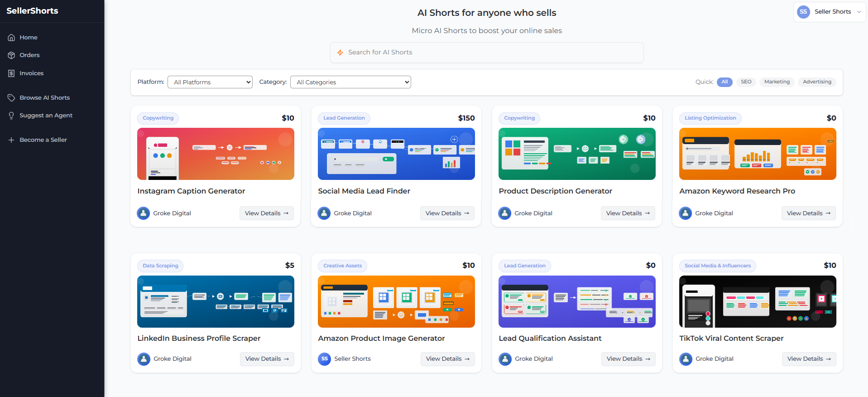Go to Orders in the sidebar
Viewport: 868px width, 397px height.
tap(29, 55)
